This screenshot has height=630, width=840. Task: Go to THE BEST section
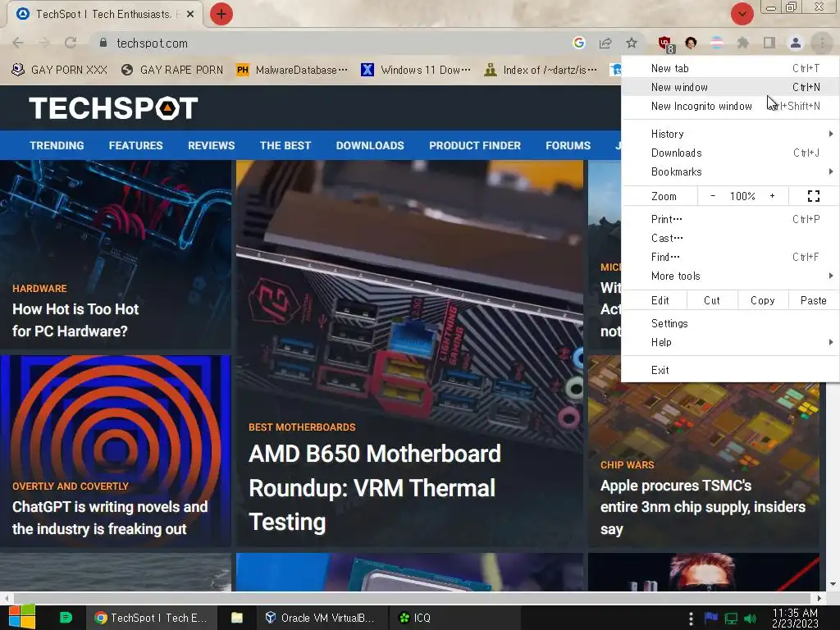pyautogui.click(x=285, y=146)
